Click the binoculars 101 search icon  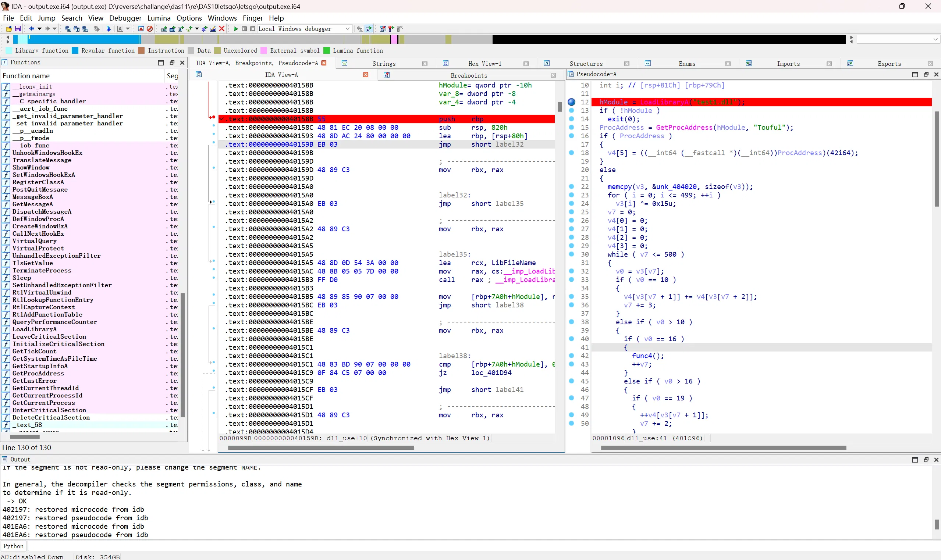click(x=85, y=29)
